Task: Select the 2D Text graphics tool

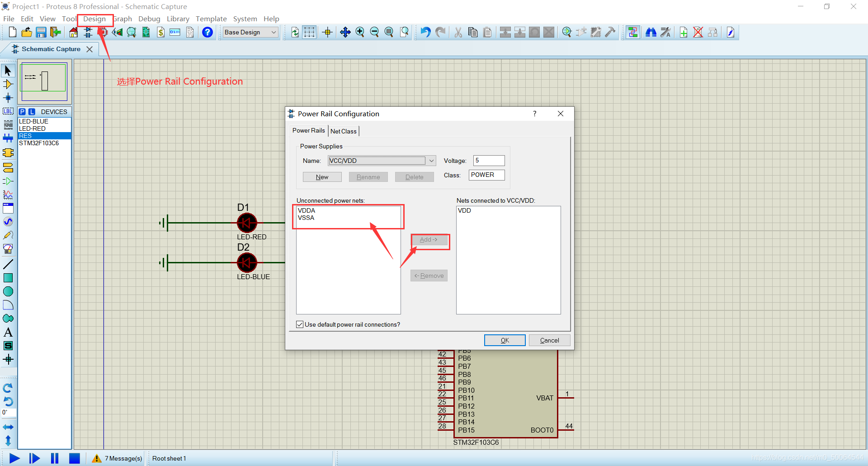Action: (x=8, y=332)
